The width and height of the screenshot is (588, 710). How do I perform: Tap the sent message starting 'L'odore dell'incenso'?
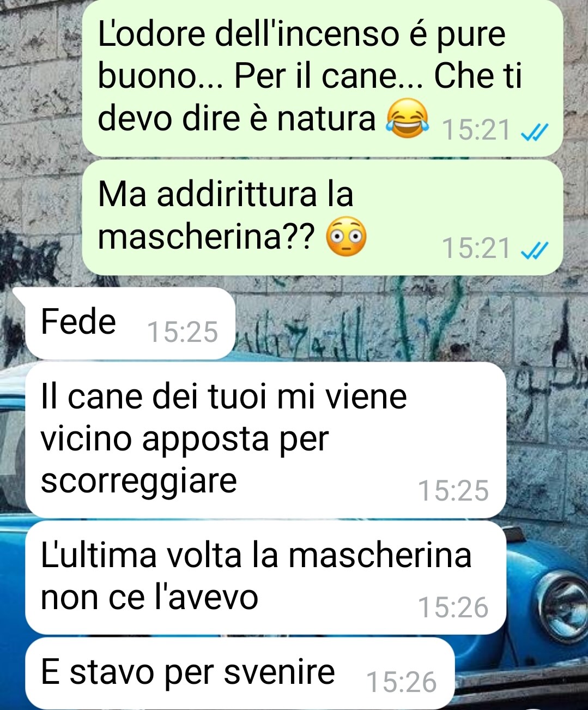(x=323, y=78)
